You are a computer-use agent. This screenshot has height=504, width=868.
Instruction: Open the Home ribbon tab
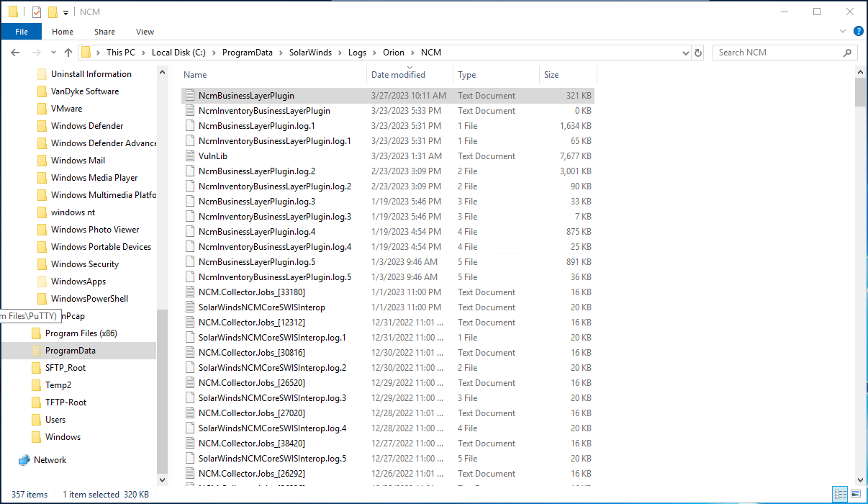point(63,32)
